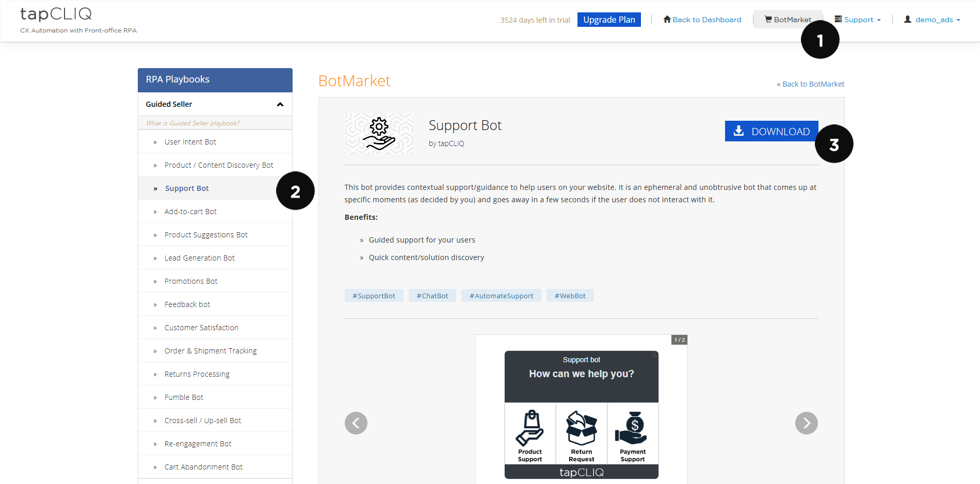The height and width of the screenshot is (484, 980).
Task: Select Feedback bot
Action: [x=215, y=304]
